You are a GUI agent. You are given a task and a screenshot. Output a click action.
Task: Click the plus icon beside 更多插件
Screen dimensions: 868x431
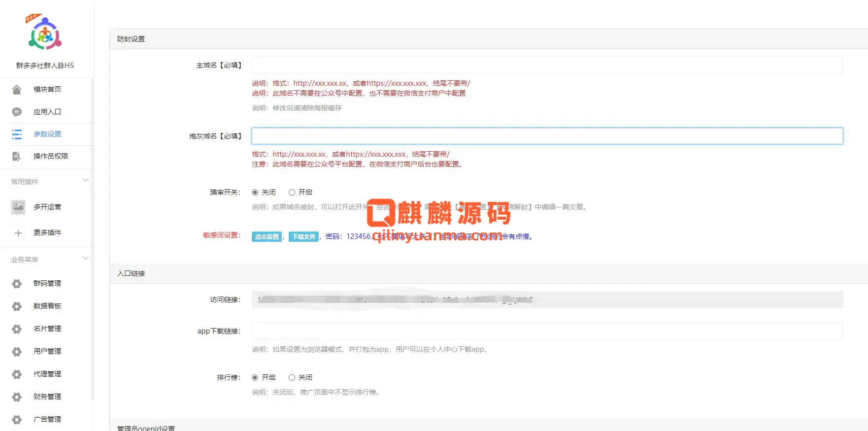(18, 232)
